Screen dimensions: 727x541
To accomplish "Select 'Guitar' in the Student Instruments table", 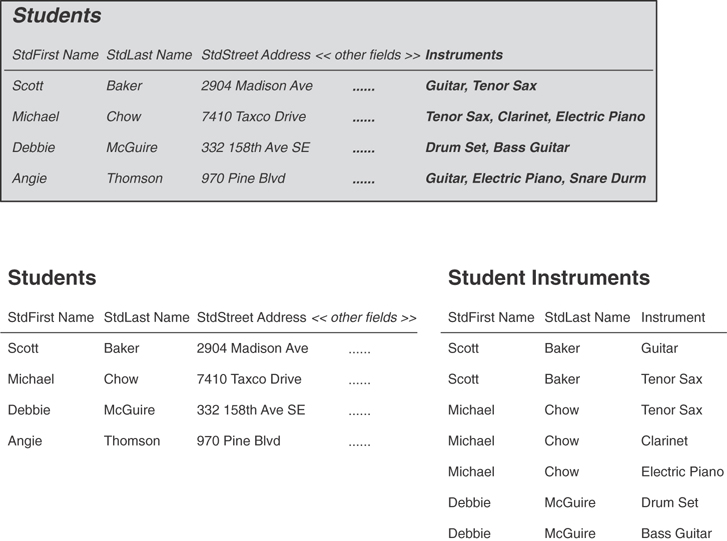I will point(659,349).
